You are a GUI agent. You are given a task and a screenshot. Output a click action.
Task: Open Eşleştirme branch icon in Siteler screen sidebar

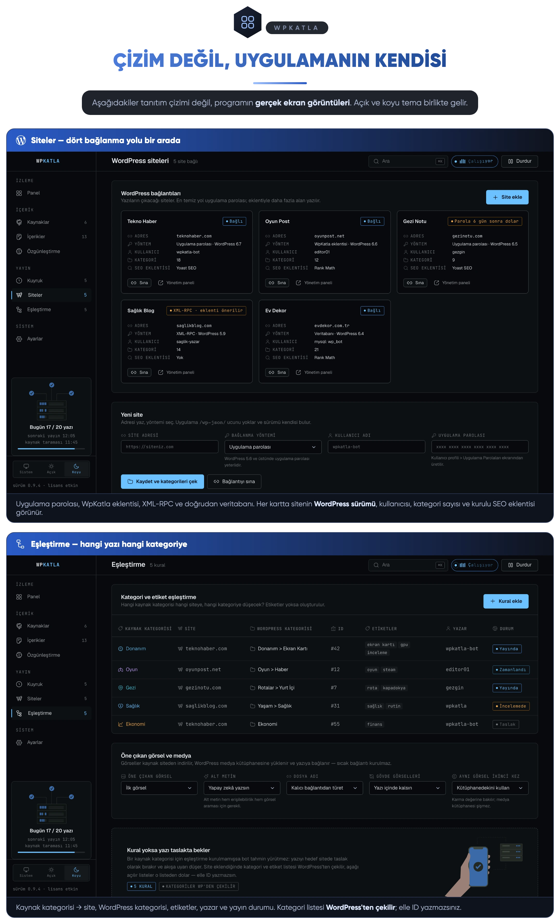[x=19, y=310]
